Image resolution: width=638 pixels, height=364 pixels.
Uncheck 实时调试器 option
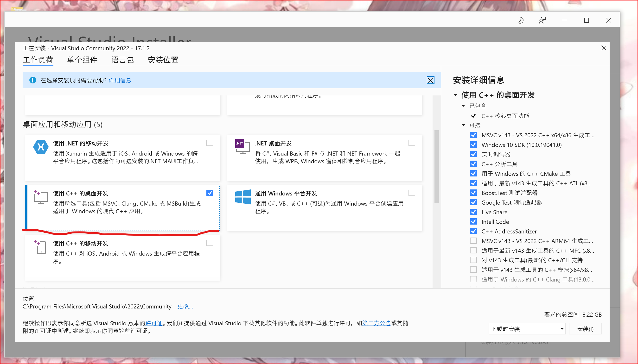pyautogui.click(x=473, y=154)
